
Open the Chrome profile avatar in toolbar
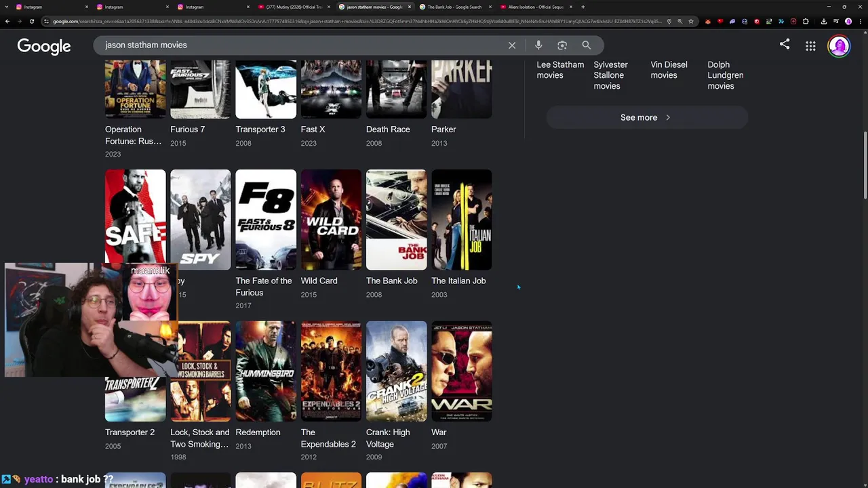point(848,21)
